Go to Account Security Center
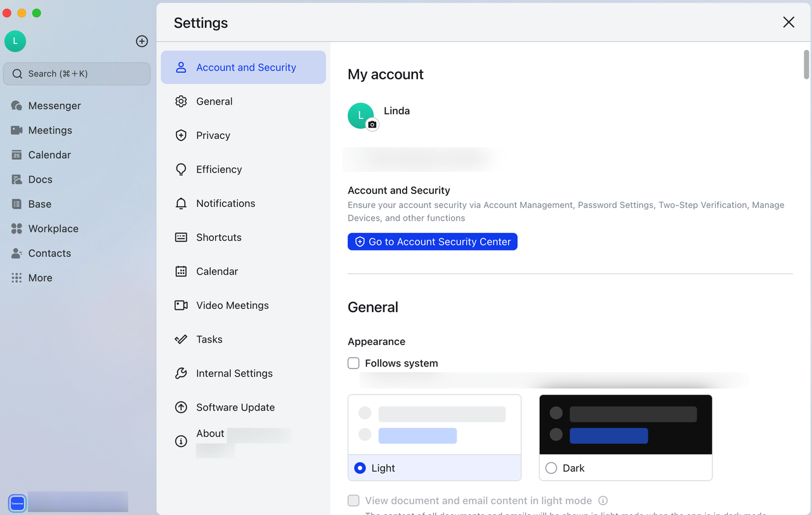The width and height of the screenshot is (812, 515). coord(432,242)
